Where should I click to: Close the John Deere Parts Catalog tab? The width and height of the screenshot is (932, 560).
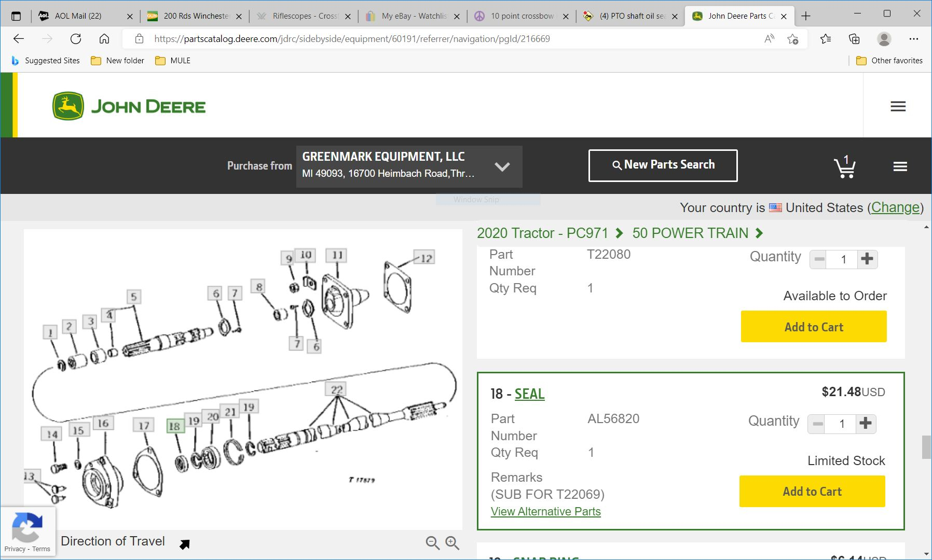(x=784, y=17)
